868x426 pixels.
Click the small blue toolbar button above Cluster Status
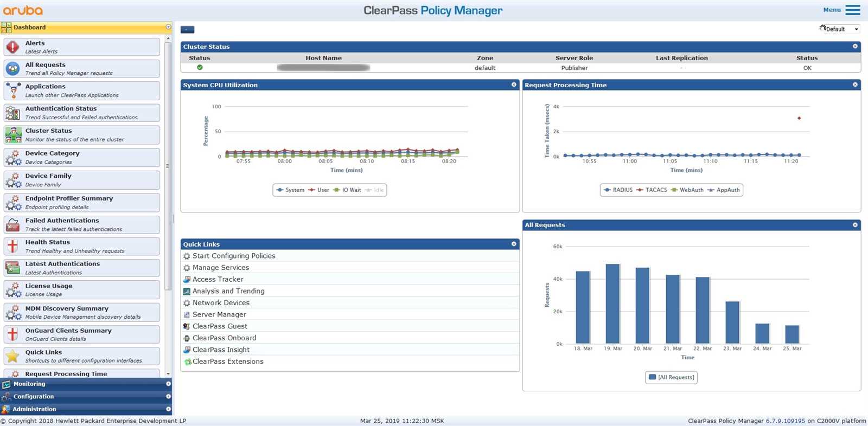pyautogui.click(x=187, y=30)
